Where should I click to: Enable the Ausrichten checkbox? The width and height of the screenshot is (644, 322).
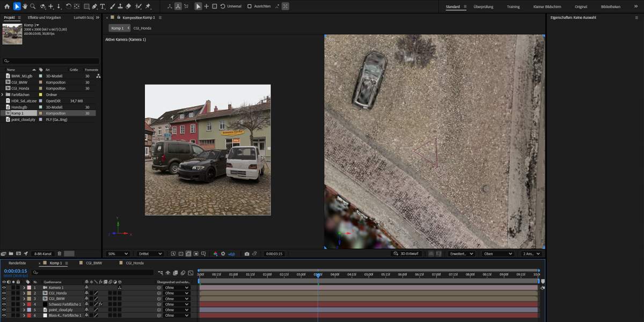250,6
